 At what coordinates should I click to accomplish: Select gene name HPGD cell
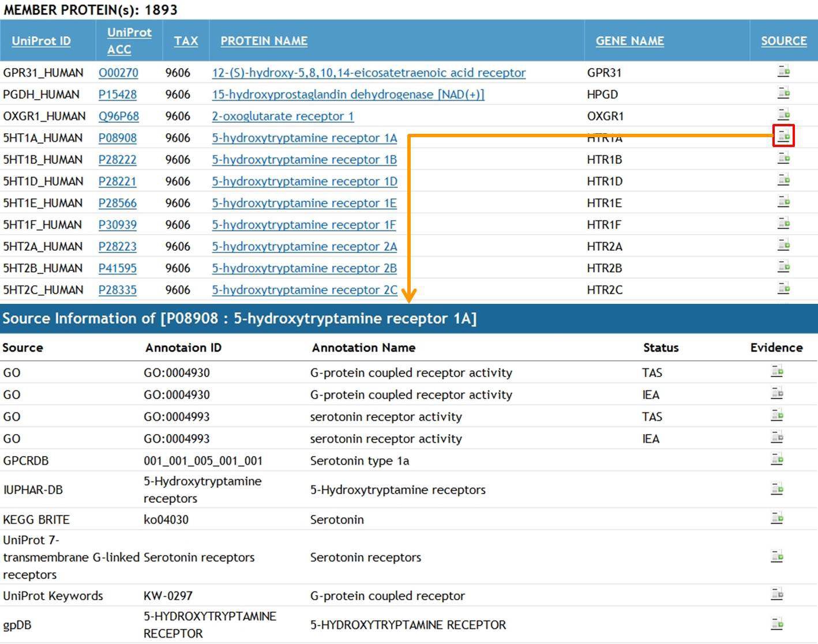pos(602,95)
